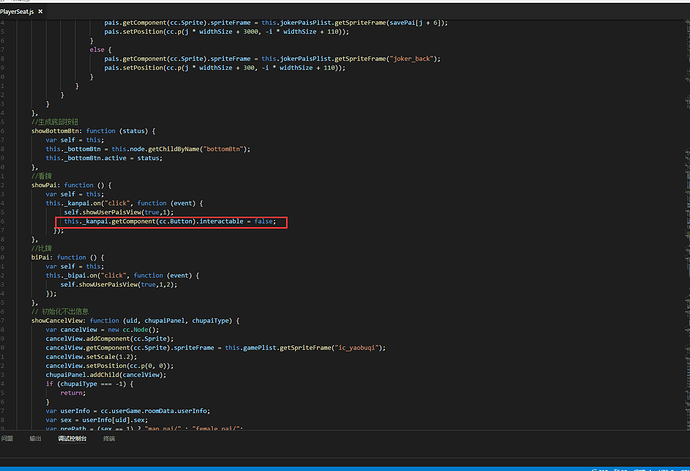
Task: Click var cancelView = new cc.Node() line
Action: 102,330
